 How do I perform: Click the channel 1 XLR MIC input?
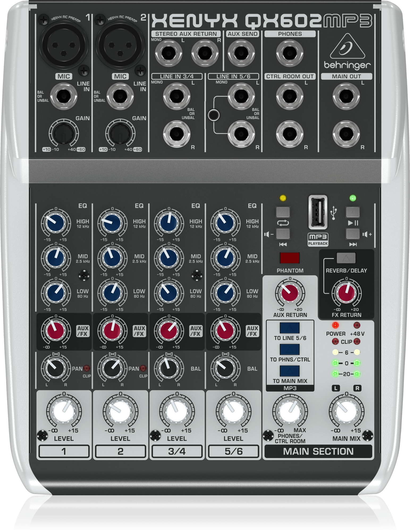click(x=64, y=45)
